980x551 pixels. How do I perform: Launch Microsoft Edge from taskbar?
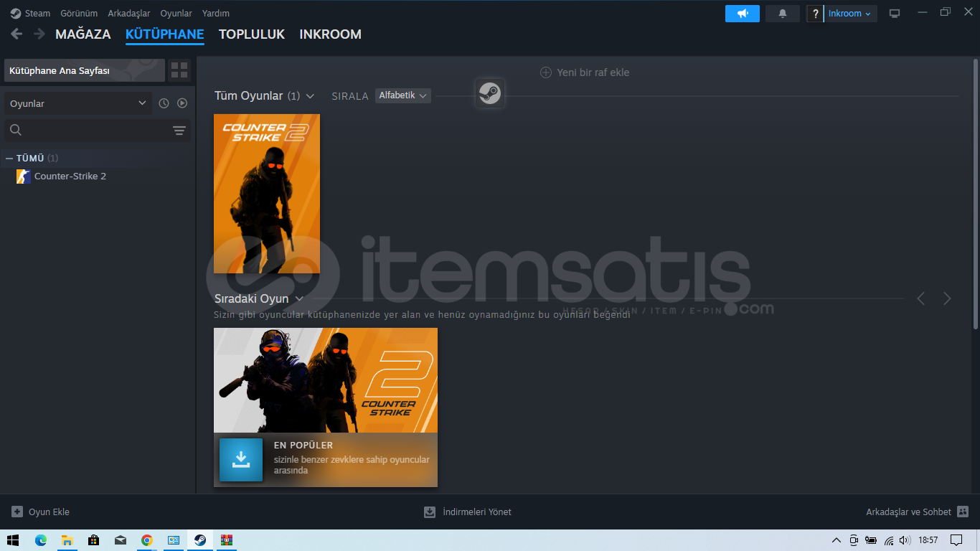40,540
